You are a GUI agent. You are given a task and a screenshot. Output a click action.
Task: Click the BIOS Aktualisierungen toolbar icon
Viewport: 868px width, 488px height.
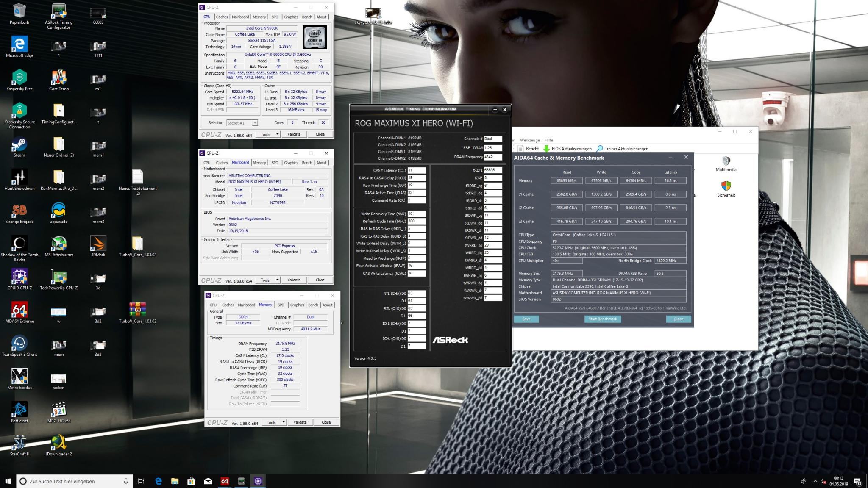546,149
